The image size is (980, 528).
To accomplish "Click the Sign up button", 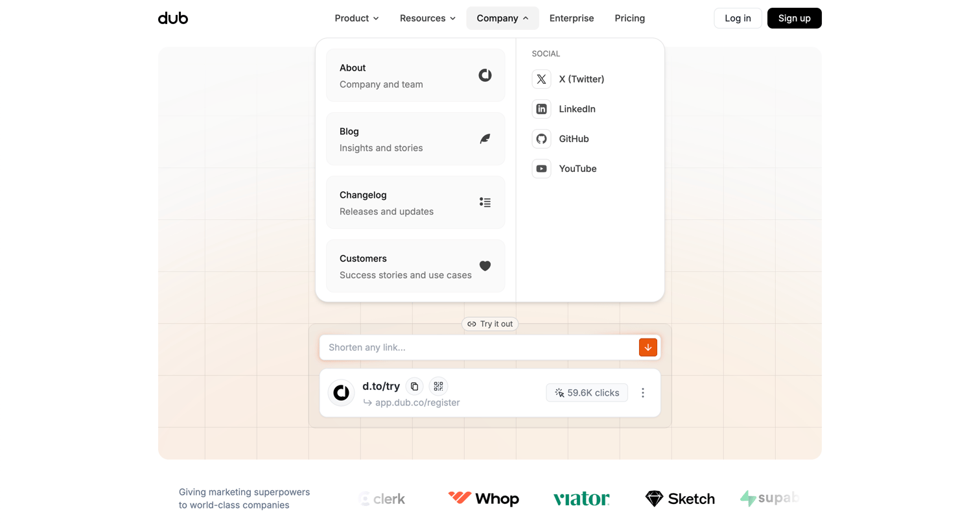I will (x=794, y=18).
